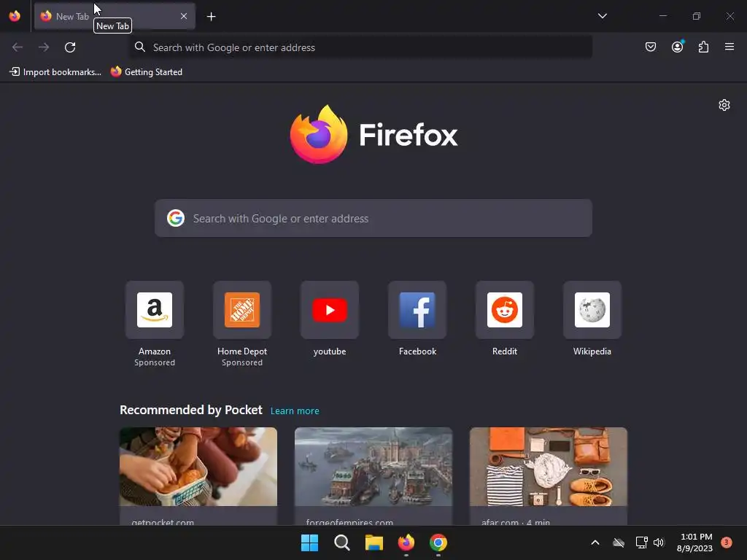747x560 pixels.
Task: Click Firefox taskbar icon
Action: click(x=406, y=542)
